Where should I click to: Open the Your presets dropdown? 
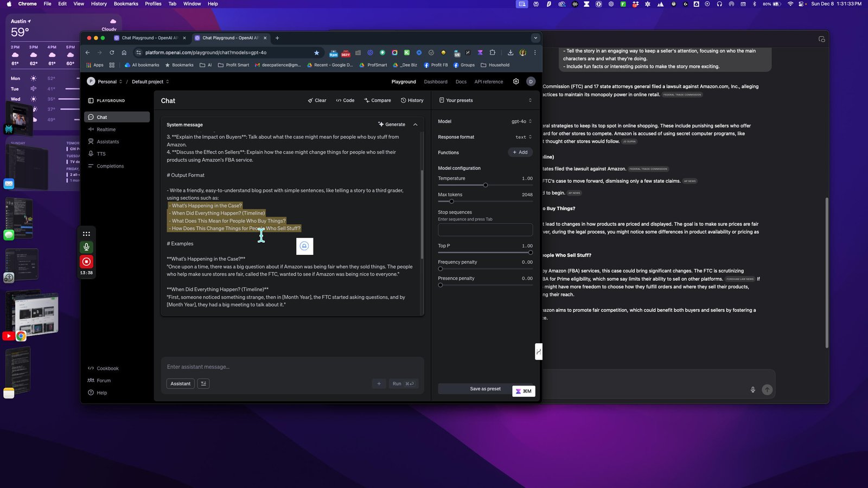[x=485, y=100]
